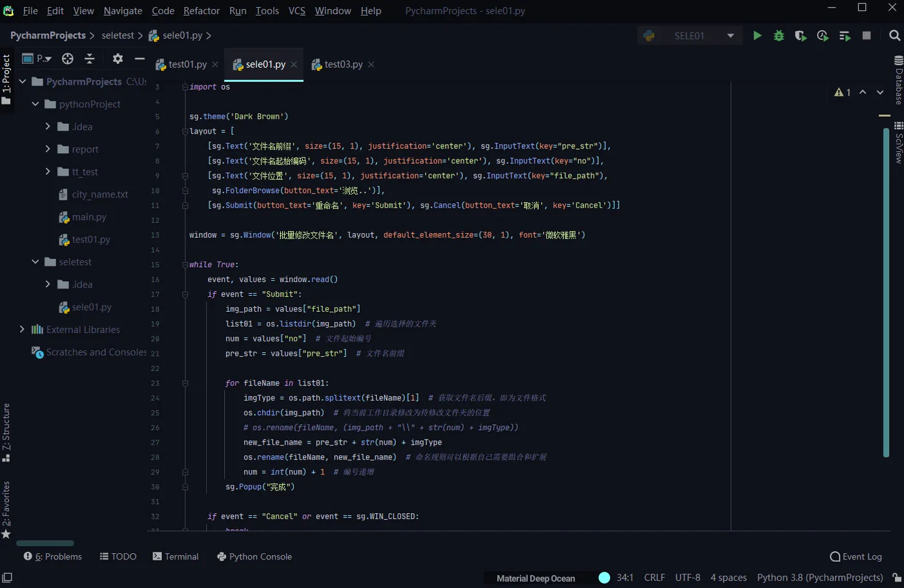This screenshot has width=904, height=588.
Task: Fold the for fileName loop
Action: pyautogui.click(x=185, y=383)
